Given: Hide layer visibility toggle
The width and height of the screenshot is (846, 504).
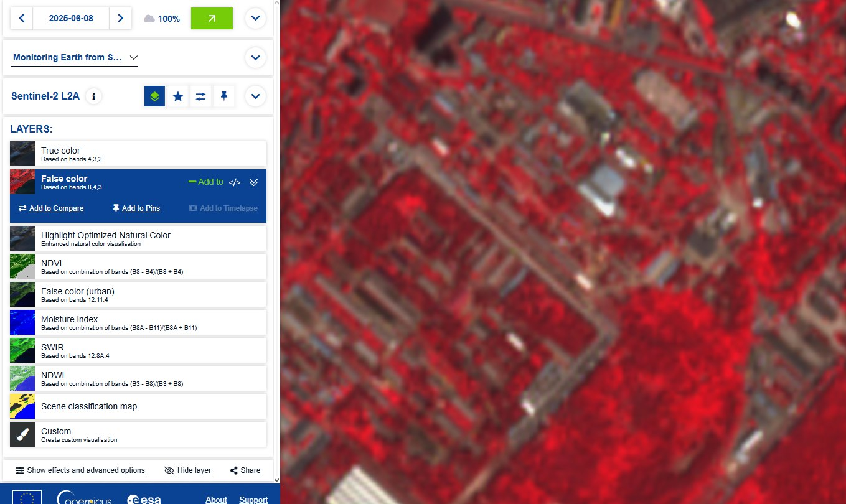Looking at the screenshot, I should [x=187, y=470].
